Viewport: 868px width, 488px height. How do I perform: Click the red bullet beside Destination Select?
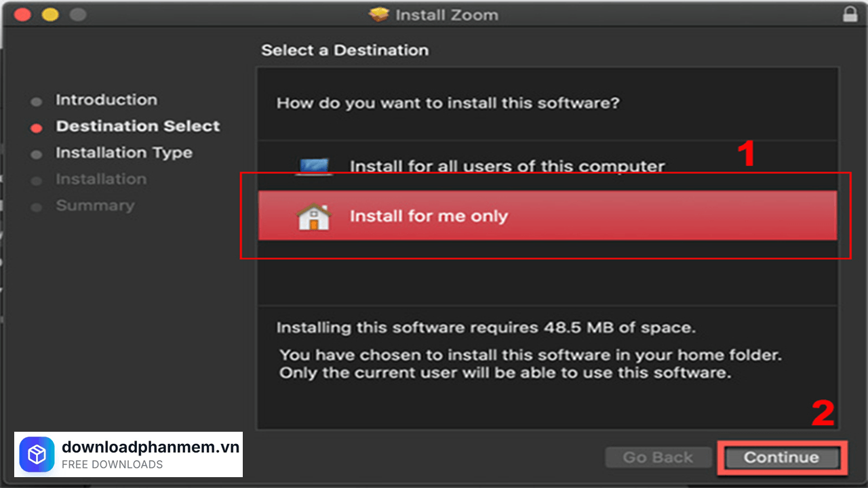pos(37,127)
